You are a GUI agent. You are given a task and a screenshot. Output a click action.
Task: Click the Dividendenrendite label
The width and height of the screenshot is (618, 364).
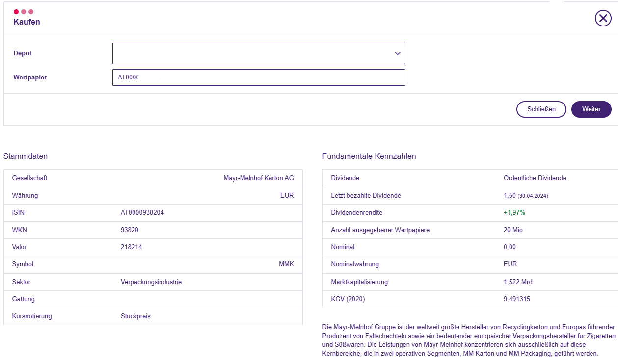coord(357,213)
